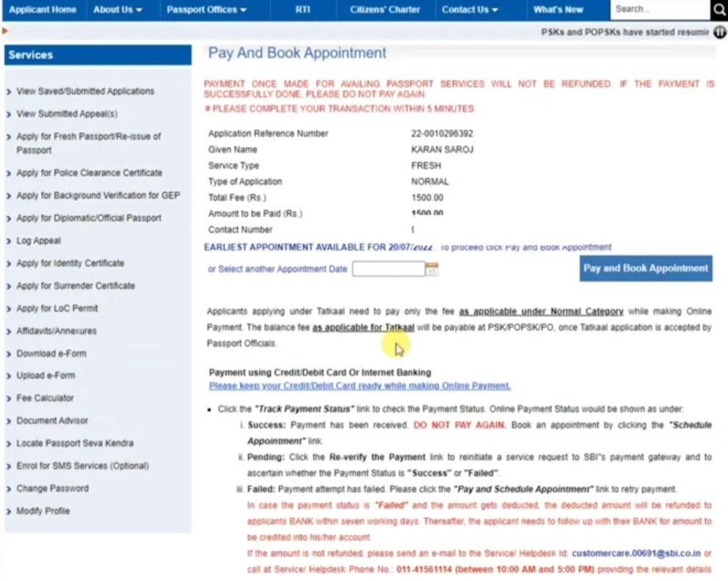
Task: Open the Credit/Debit Card ready notice link
Action: click(x=360, y=385)
